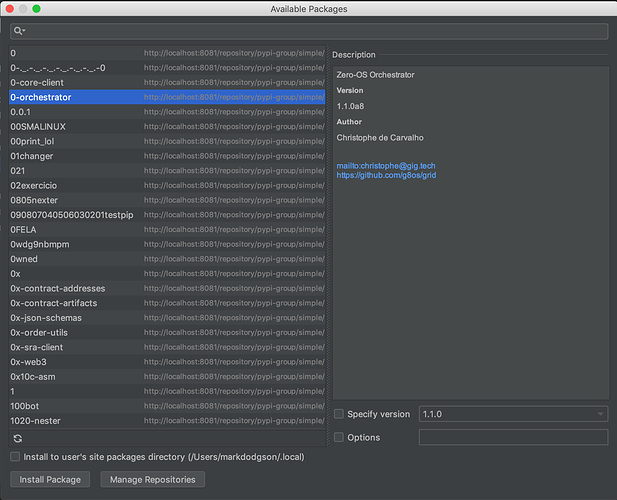Select the 0x10c-asm package

coord(167,376)
